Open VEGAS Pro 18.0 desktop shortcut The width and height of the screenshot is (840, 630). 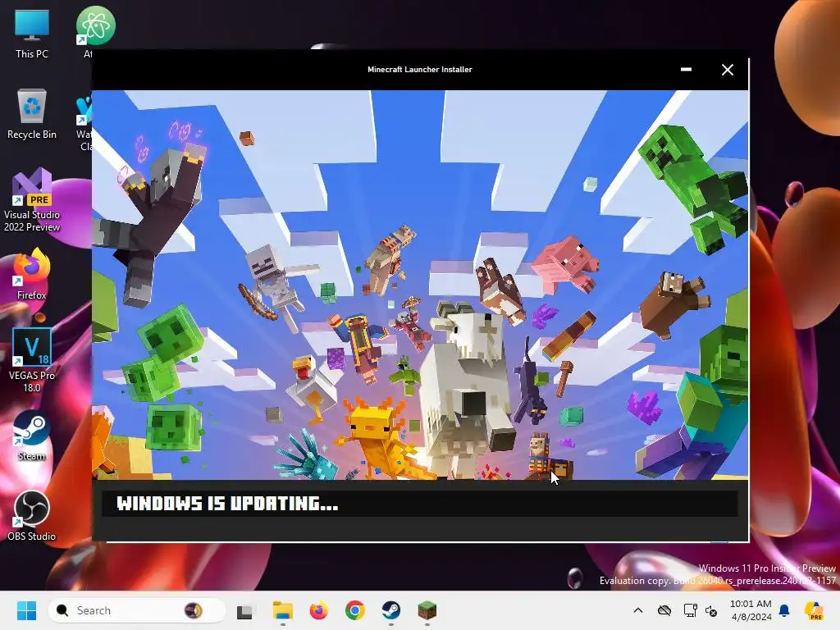tap(32, 360)
